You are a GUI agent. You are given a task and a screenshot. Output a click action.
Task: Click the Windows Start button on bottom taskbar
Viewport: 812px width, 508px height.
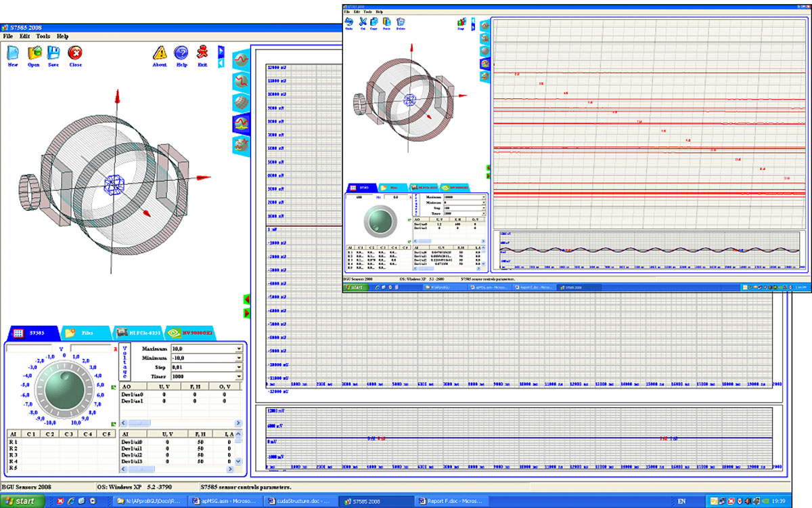coord(23,501)
